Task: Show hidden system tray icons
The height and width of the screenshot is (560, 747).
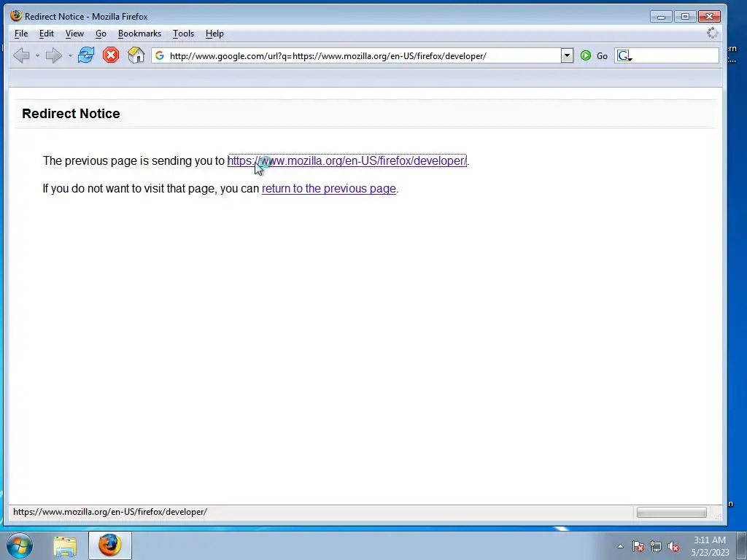Action: coord(620,546)
